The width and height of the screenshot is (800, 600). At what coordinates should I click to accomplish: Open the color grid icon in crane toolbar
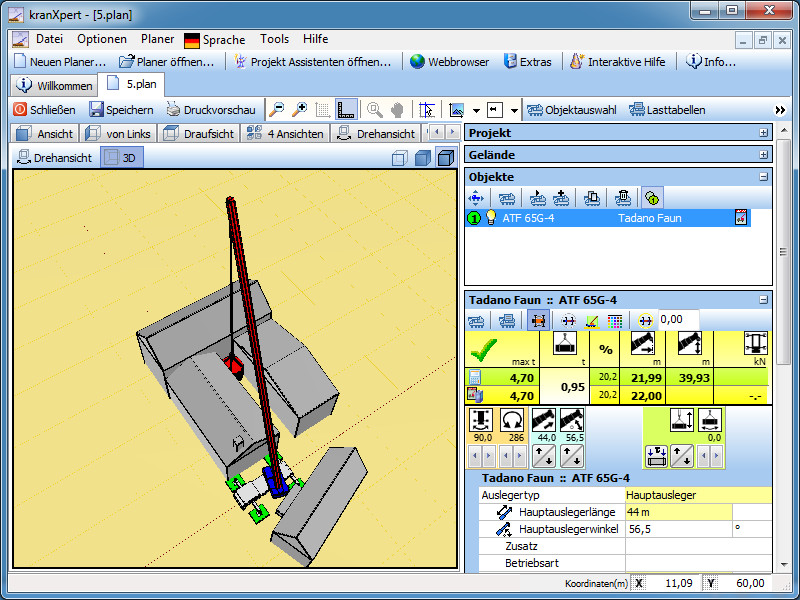pos(615,320)
